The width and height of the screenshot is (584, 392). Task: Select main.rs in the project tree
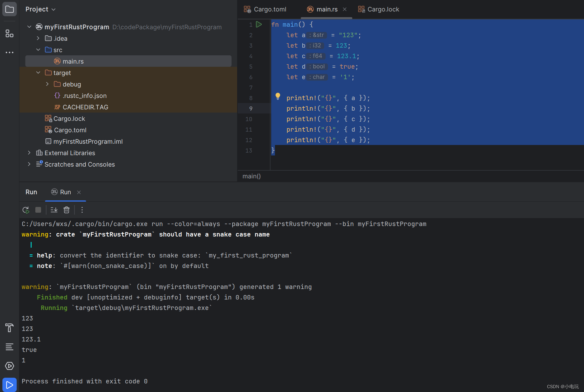(x=128, y=61)
